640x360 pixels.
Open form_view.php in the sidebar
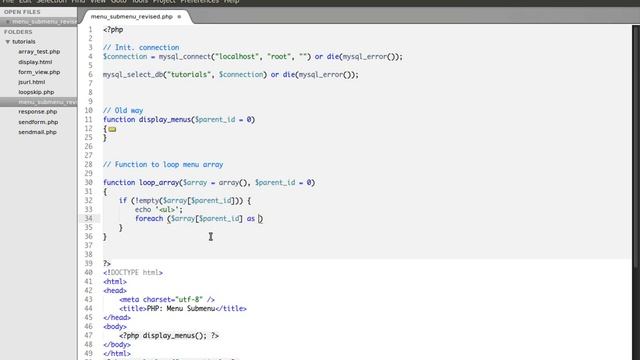tap(39, 72)
